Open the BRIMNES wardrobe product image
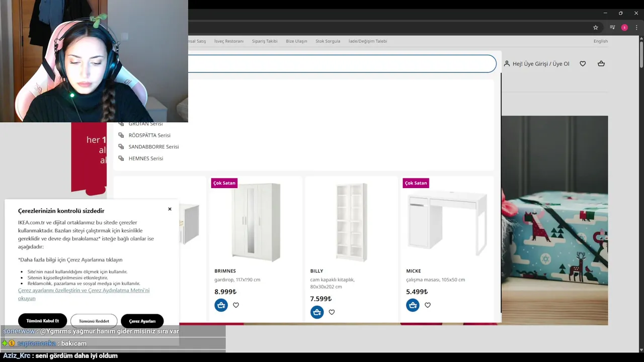The image size is (644, 362). click(x=256, y=222)
